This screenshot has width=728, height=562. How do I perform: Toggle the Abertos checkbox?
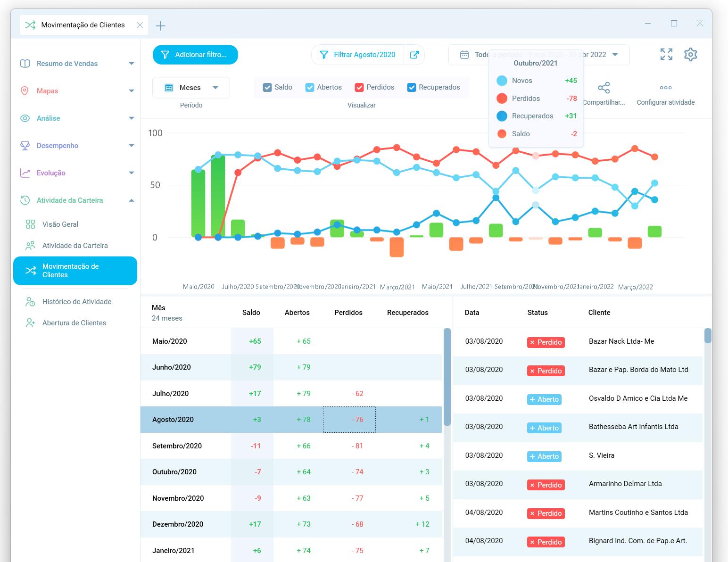tap(310, 88)
